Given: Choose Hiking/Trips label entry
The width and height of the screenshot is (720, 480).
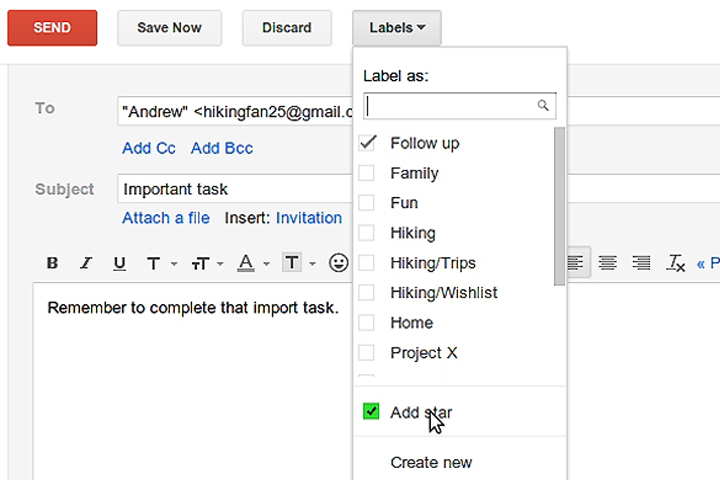Looking at the screenshot, I should pyautogui.click(x=432, y=263).
